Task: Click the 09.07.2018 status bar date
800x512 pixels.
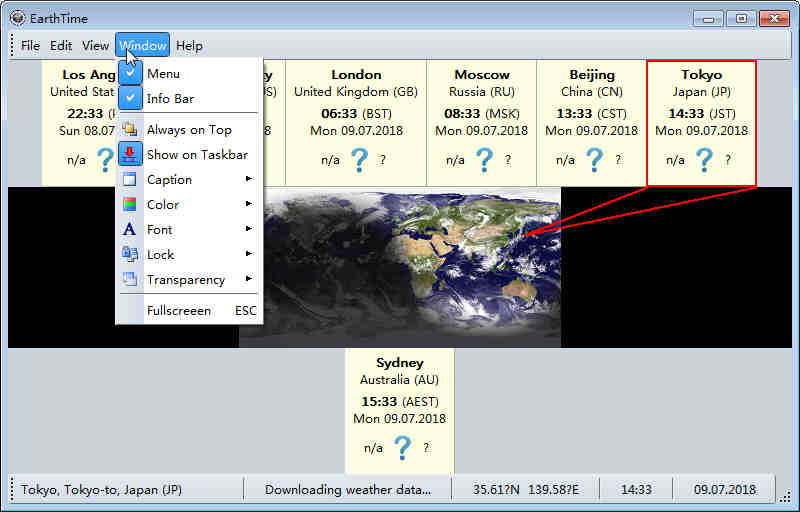Action: [724, 490]
